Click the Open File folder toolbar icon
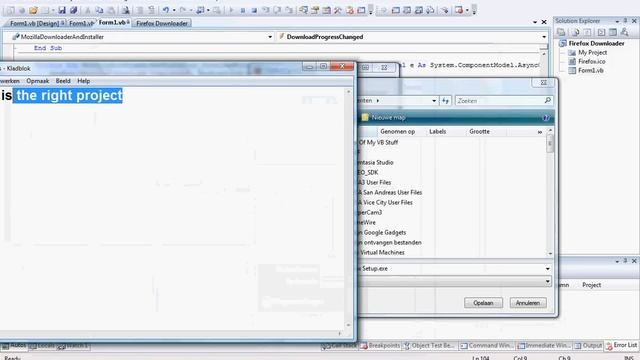This screenshot has width=640, height=360. 33,10
